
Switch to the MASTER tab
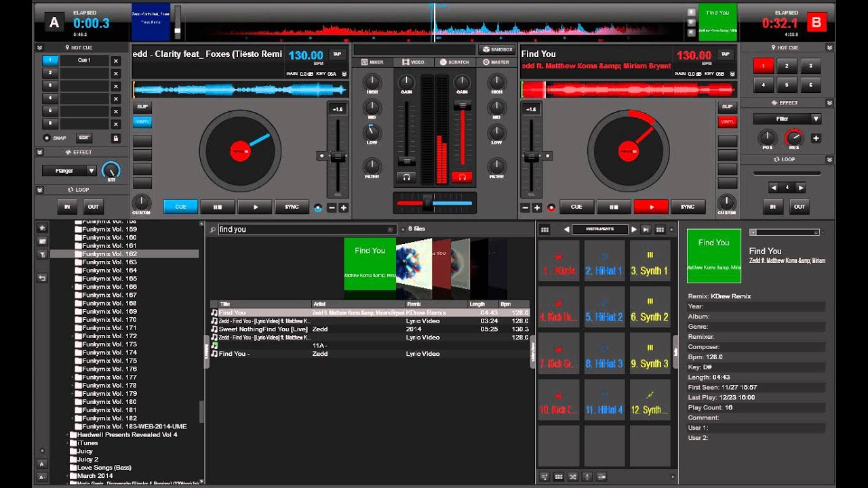point(496,62)
